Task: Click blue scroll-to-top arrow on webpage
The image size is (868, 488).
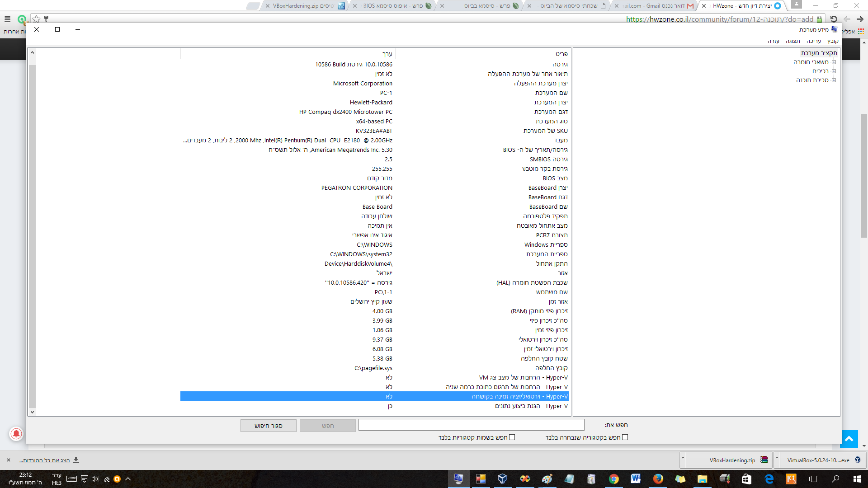Action: coord(849,439)
